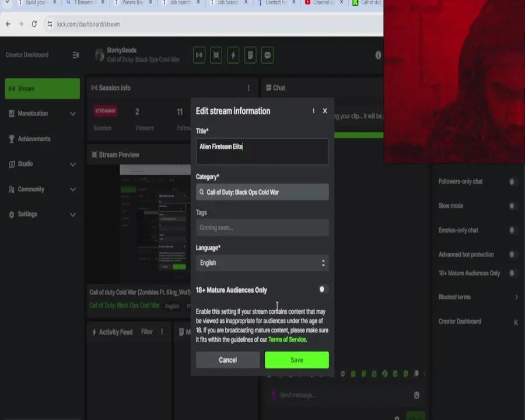Save the stream information
The image size is (525, 420).
click(297, 360)
